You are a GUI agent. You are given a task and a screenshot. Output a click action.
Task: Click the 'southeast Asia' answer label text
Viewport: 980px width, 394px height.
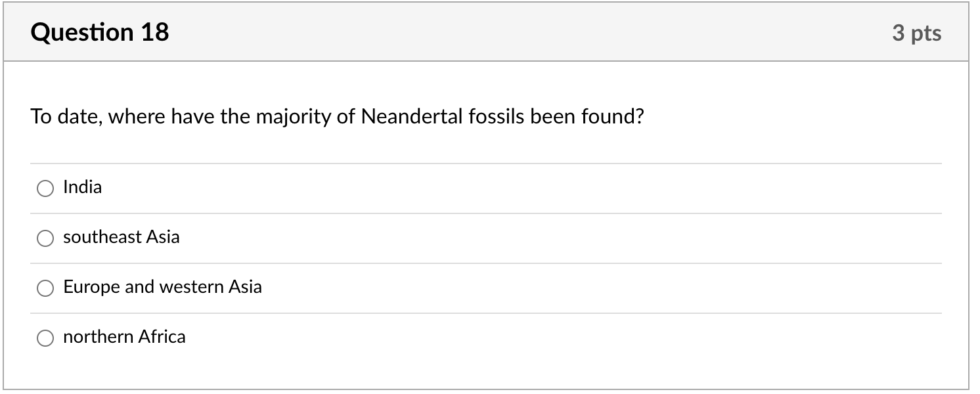(x=121, y=237)
